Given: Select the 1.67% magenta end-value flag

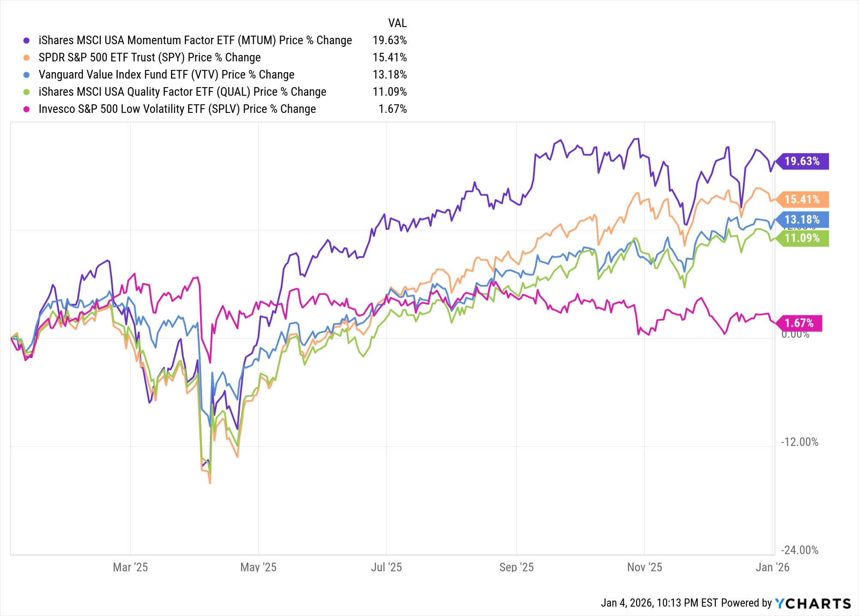Looking at the screenshot, I should pos(799,323).
